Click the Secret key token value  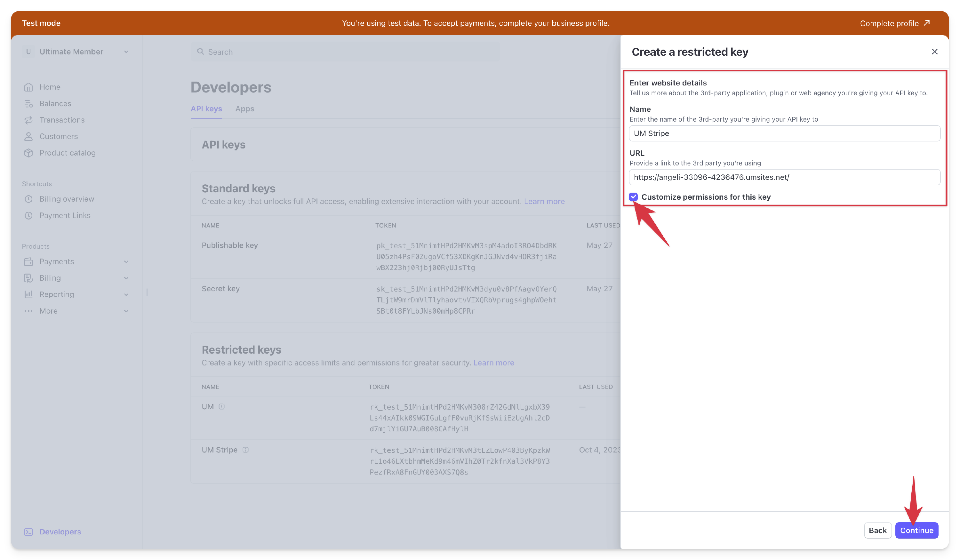pos(466,300)
